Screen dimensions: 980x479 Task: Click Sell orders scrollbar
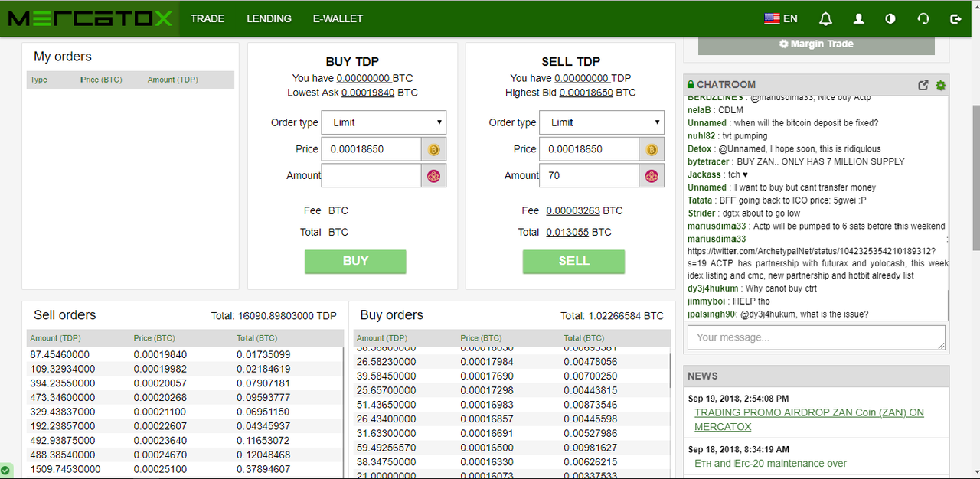click(344, 413)
